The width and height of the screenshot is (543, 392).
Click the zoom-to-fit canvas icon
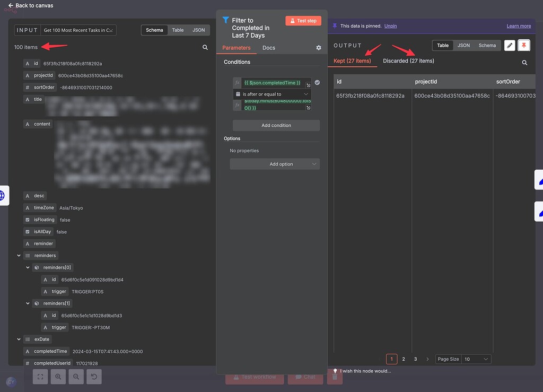point(40,377)
